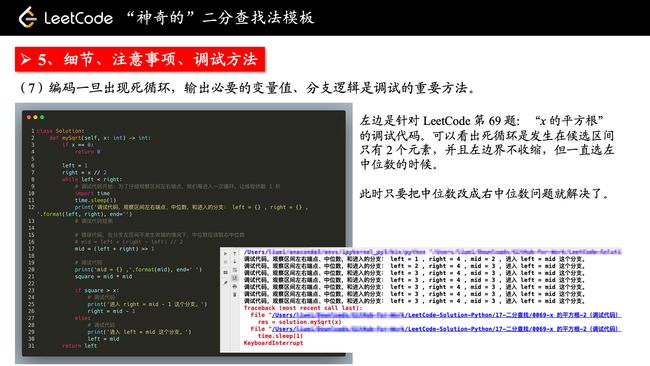650x366 pixels.
Task: Click the 'LeetCode' wordmark in header
Action: (78, 18)
